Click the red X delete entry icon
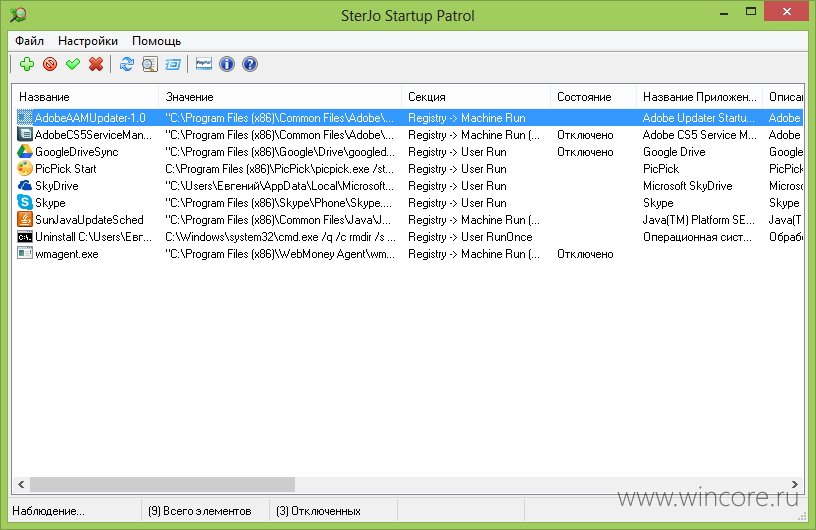816x530 pixels. point(96,64)
